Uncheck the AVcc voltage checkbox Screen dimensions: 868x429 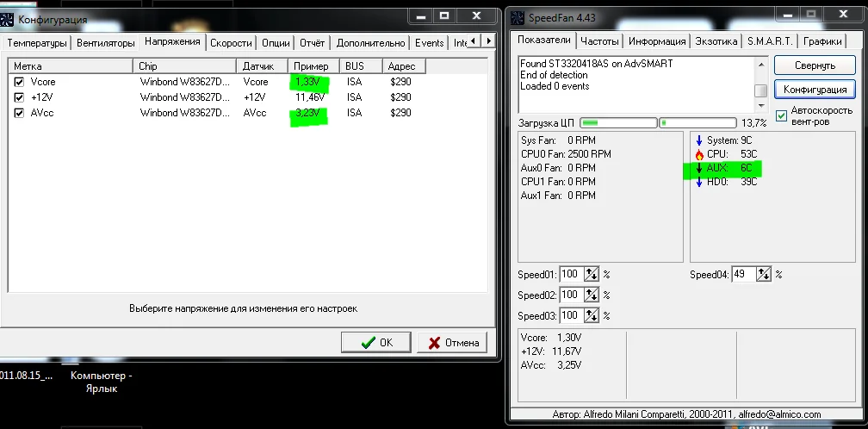pyautogui.click(x=19, y=113)
